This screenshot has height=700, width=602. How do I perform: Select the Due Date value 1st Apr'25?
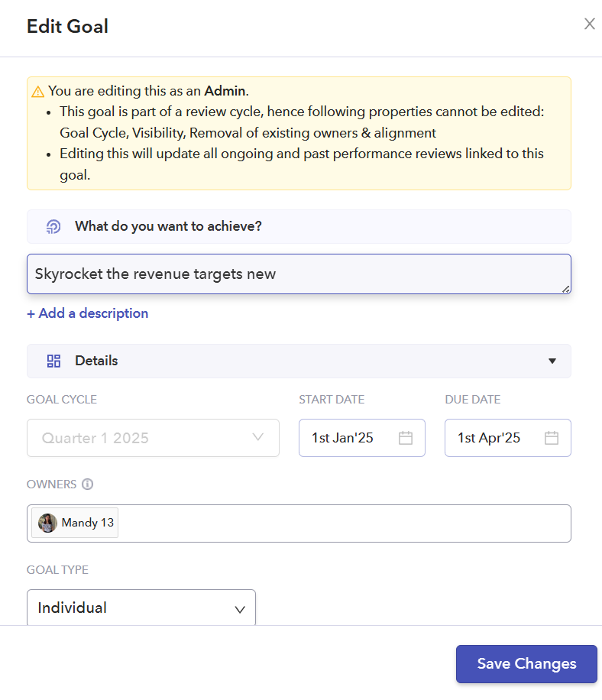pyautogui.click(x=489, y=438)
